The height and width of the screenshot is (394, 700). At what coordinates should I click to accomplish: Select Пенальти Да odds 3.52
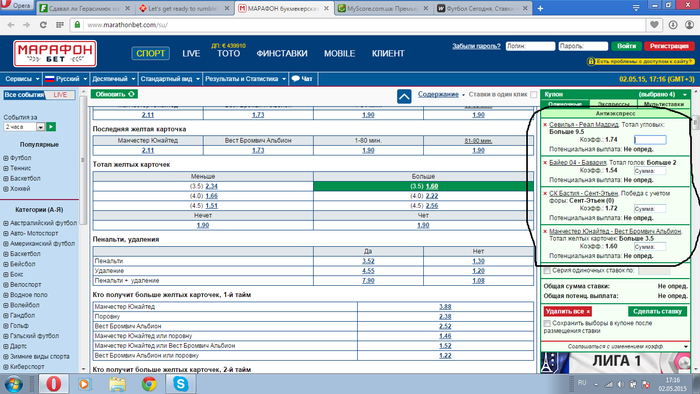368,261
